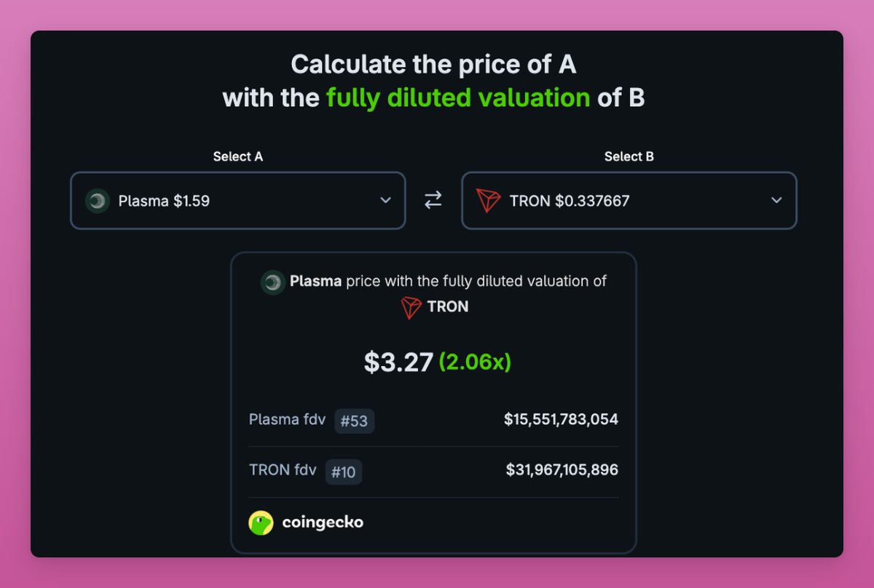Viewport: 874px width, 588px height.
Task: Expand the Select B dropdown chevron
Action: point(777,201)
